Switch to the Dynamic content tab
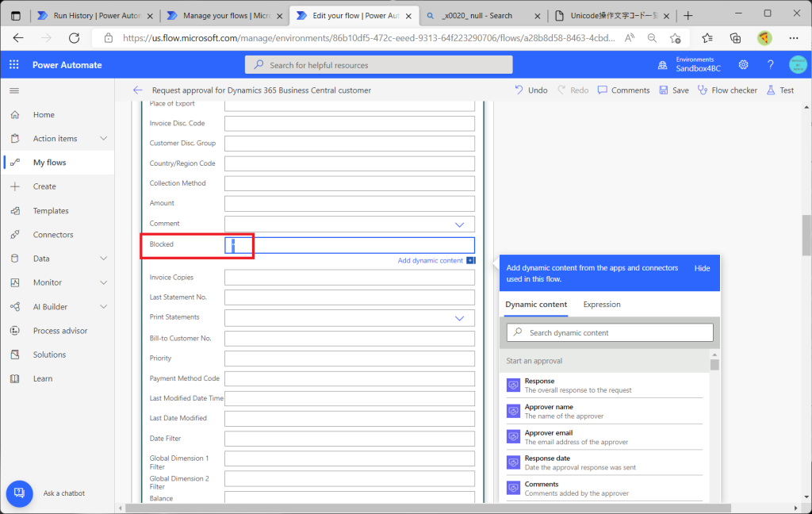 coord(536,305)
